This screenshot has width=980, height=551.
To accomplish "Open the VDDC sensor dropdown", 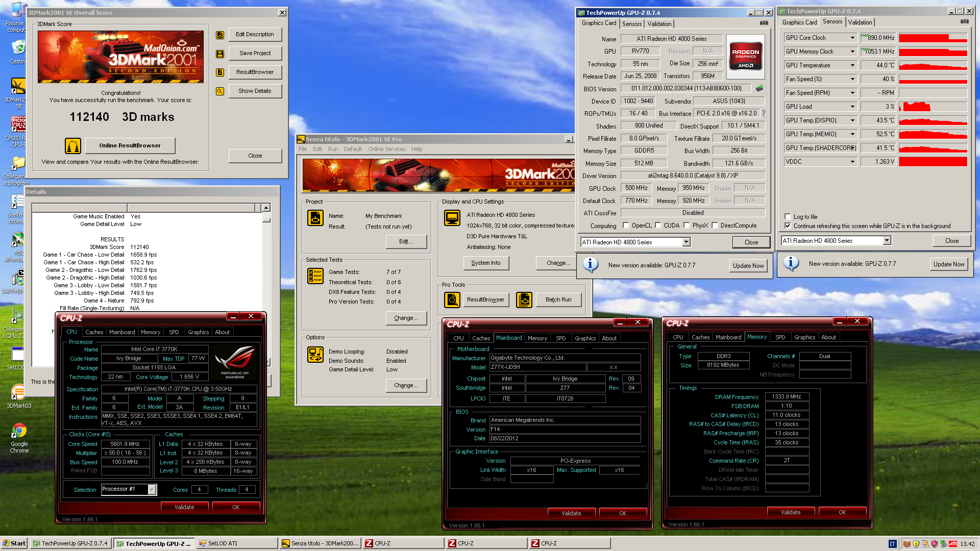I will (852, 162).
